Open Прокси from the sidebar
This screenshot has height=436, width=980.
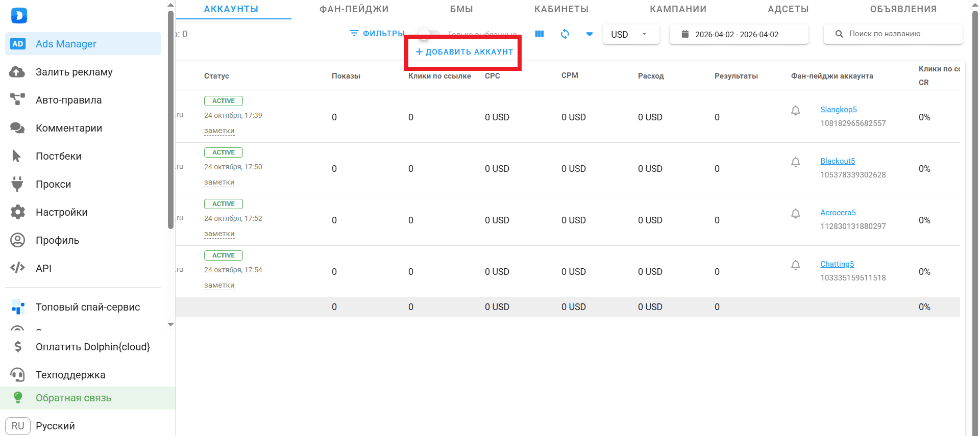(x=53, y=184)
